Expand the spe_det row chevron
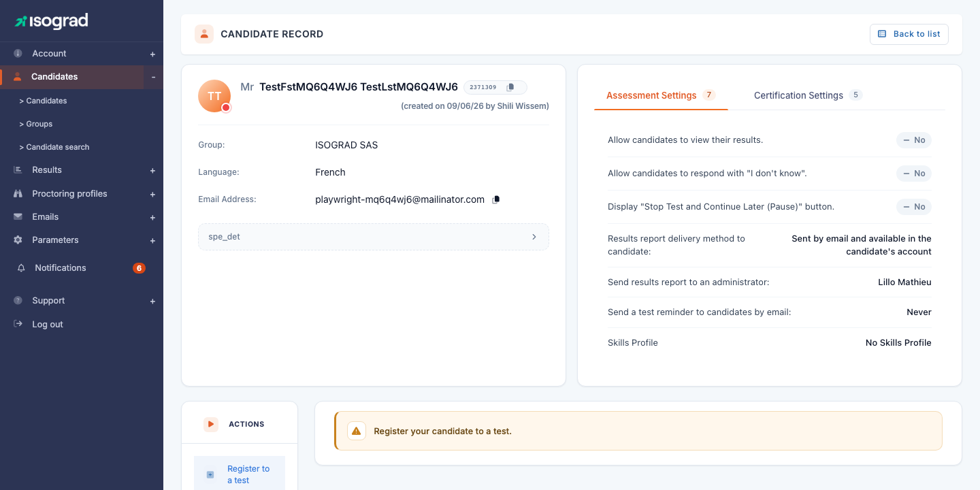Image resolution: width=980 pixels, height=490 pixels. tap(534, 237)
